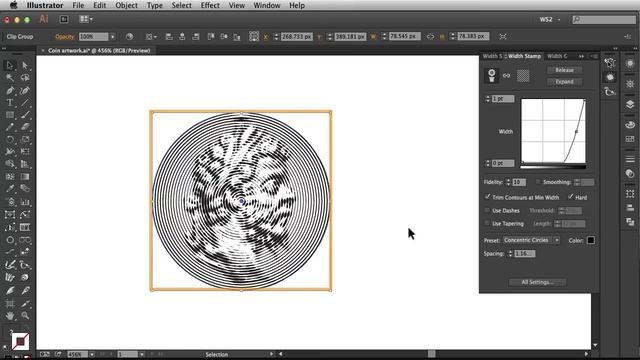The image size is (640, 360).
Task: Open the WS2 workspace switcher dropdown
Action: [x=550, y=19]
